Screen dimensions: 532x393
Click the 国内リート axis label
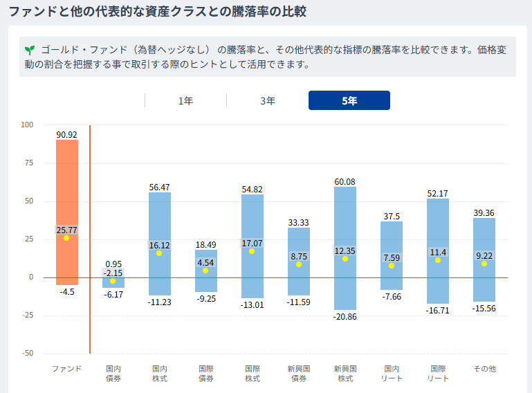392,374
